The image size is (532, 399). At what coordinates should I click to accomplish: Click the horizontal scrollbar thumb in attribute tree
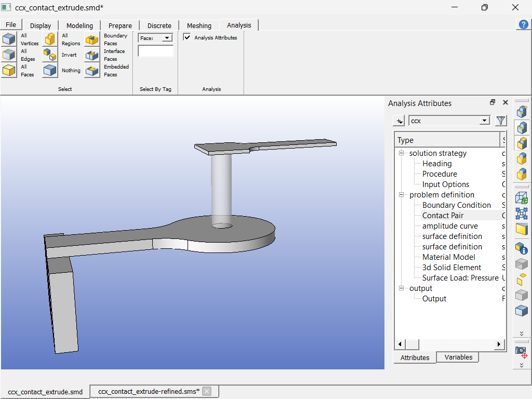click(412, 344)
